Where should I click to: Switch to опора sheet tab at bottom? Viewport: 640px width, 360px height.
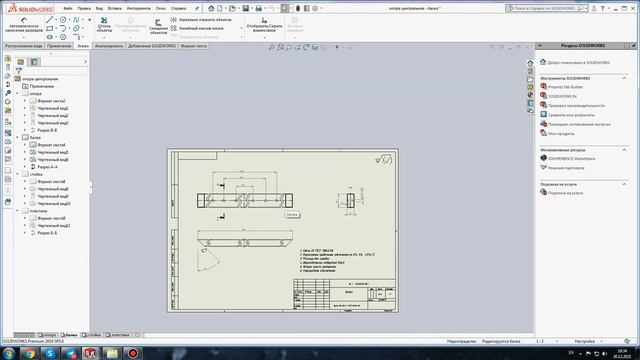coord(47,335)
